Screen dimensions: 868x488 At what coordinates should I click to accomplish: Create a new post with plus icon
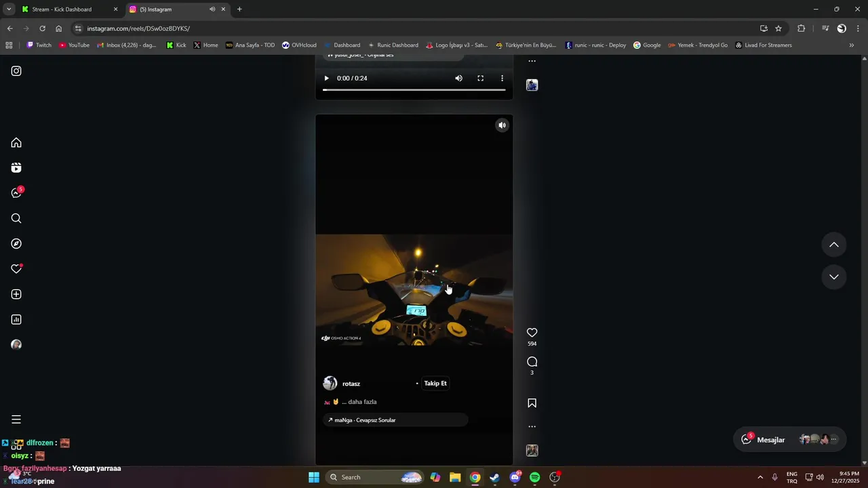[x=16, y=294]
